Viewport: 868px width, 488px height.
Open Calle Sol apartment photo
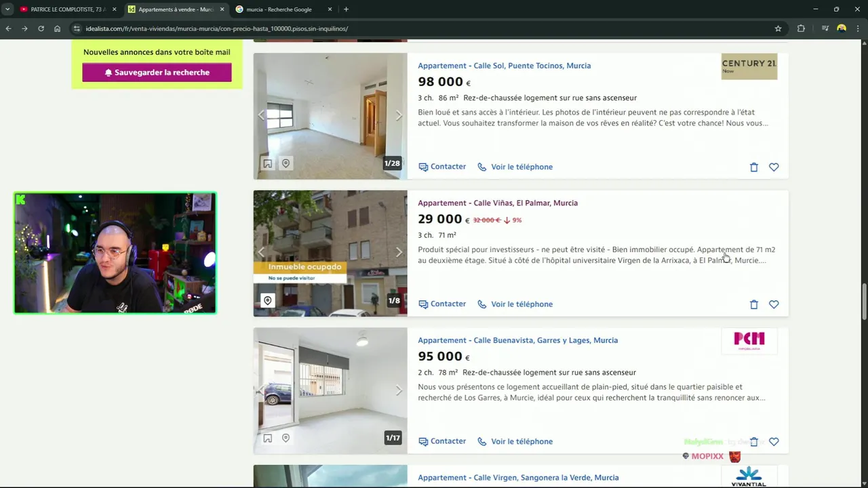(x=330, y=116)
